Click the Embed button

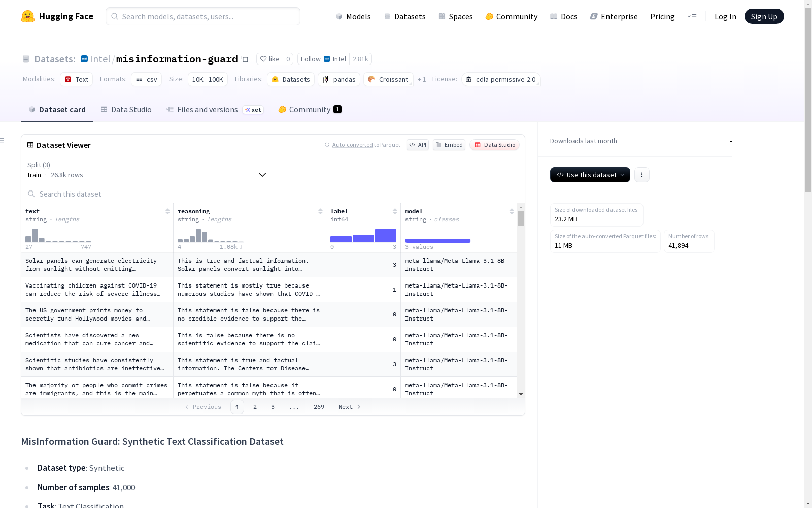pos(449,145)
